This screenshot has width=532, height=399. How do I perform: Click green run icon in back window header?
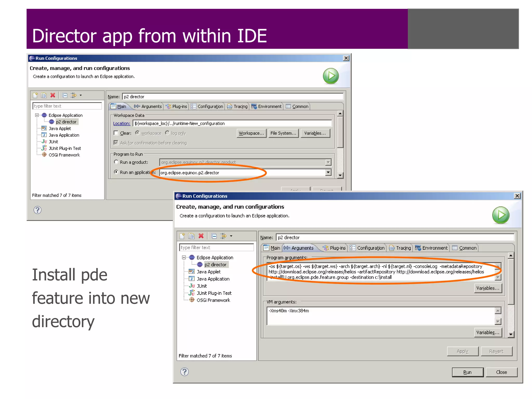[331, 76]
